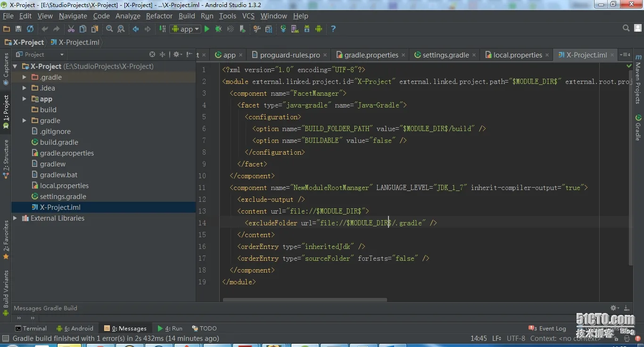Open the Project view dropdown

(x=40, y=55)
